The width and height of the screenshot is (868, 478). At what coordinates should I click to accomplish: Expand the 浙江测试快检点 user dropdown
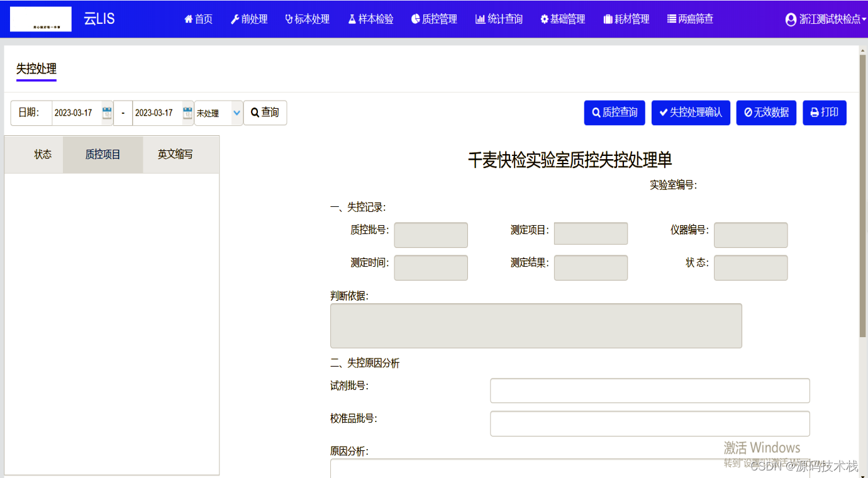pos(825,19)
